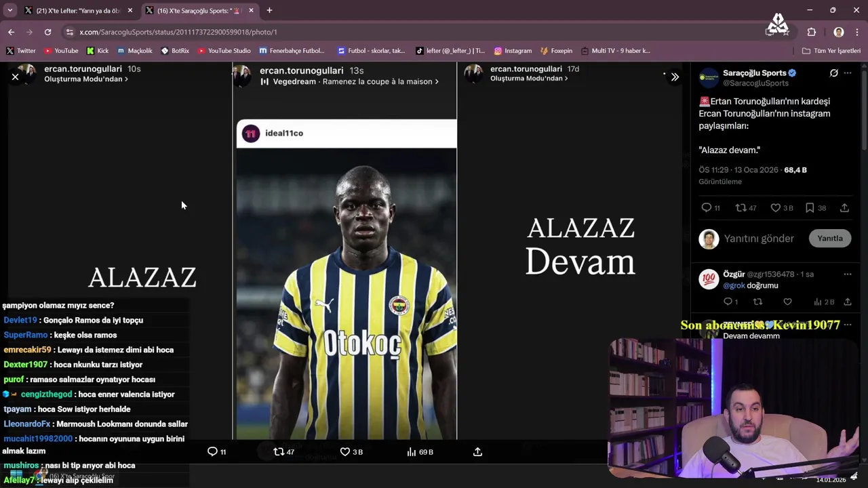868x488 pixels.
Task: Click the Yanıtla button
Action: (829, 239)
